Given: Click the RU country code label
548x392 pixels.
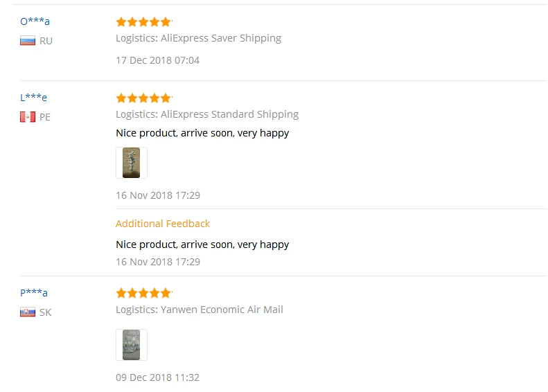Looking at the screenshot, I should pyautogui.click(x=46, y=41).
